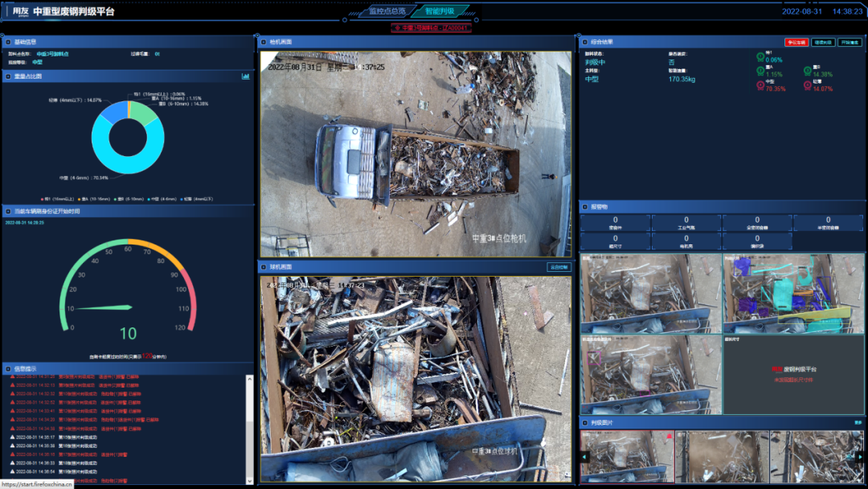This screenshot has width=868, height=489.
Task: Switch to the 监控点总览 tab
Action: (x=387, y=11)
